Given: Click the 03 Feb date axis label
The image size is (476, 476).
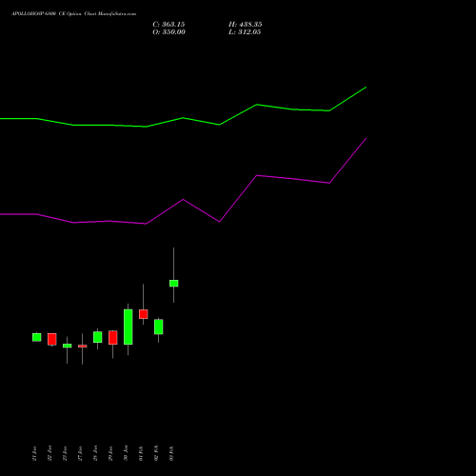Looking at the screenshot, I should [x=171, y=453].
